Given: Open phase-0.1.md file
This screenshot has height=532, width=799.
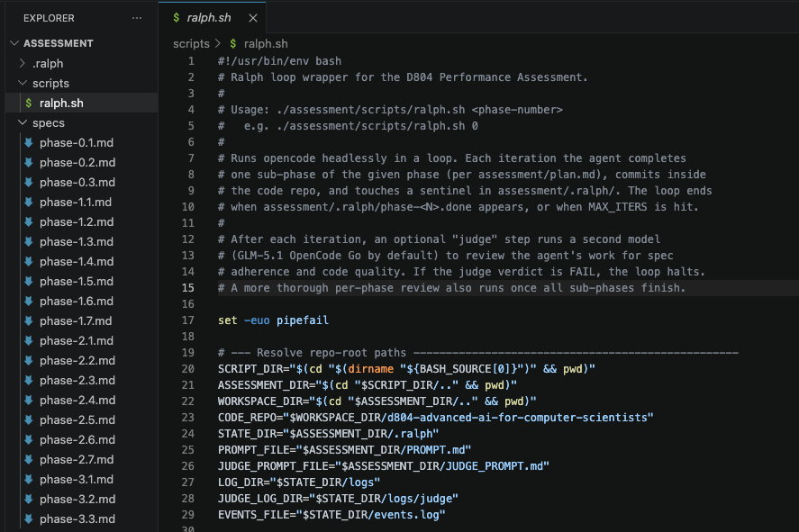Looking at the screenshot, I should pos(82,142).
